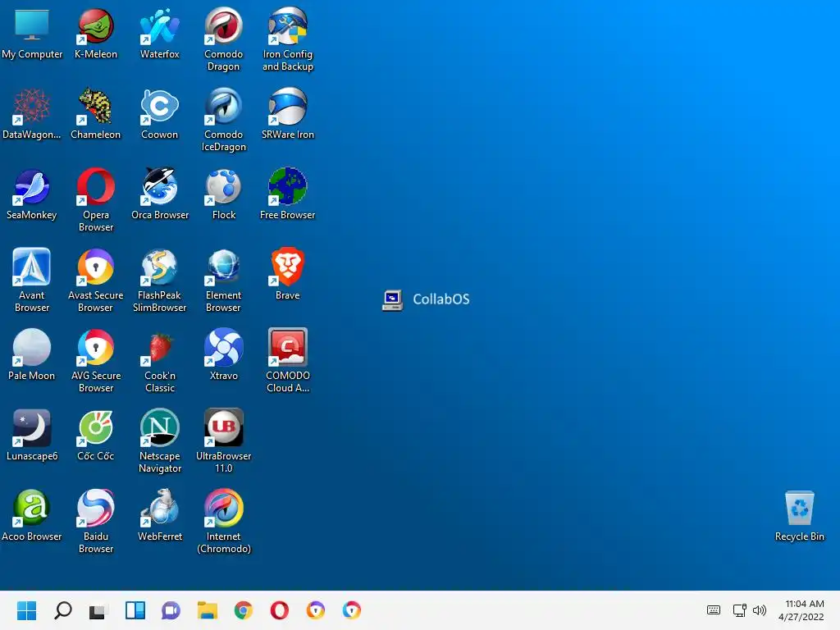Click the Cook'n Classic strawberry icon
This screenshot has height=630, width=840.
[x=160, y=347]
